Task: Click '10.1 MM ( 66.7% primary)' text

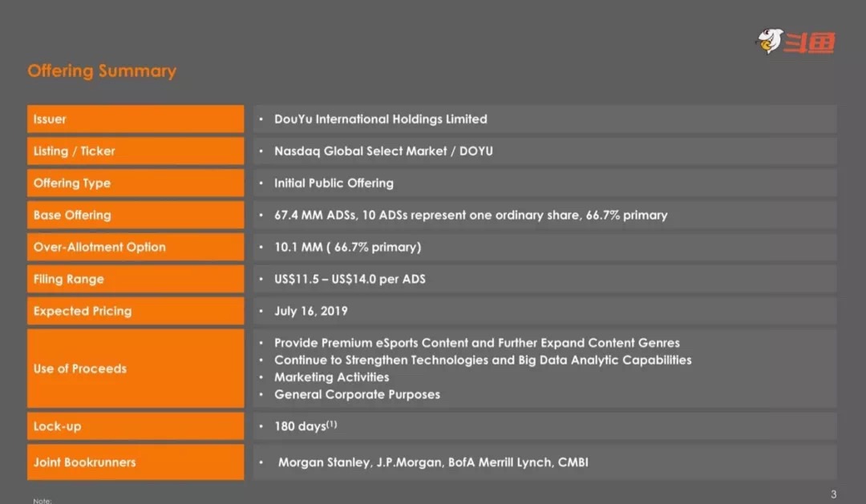Action: click(x=347, y=248)
